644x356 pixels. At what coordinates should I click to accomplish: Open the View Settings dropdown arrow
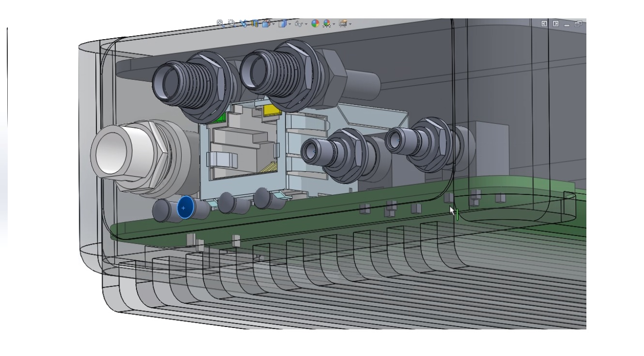(x=350, y=24)
